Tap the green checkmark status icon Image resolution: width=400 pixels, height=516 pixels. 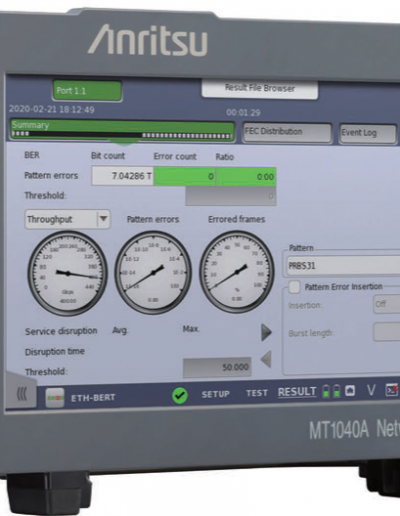(x=180, y=396)
